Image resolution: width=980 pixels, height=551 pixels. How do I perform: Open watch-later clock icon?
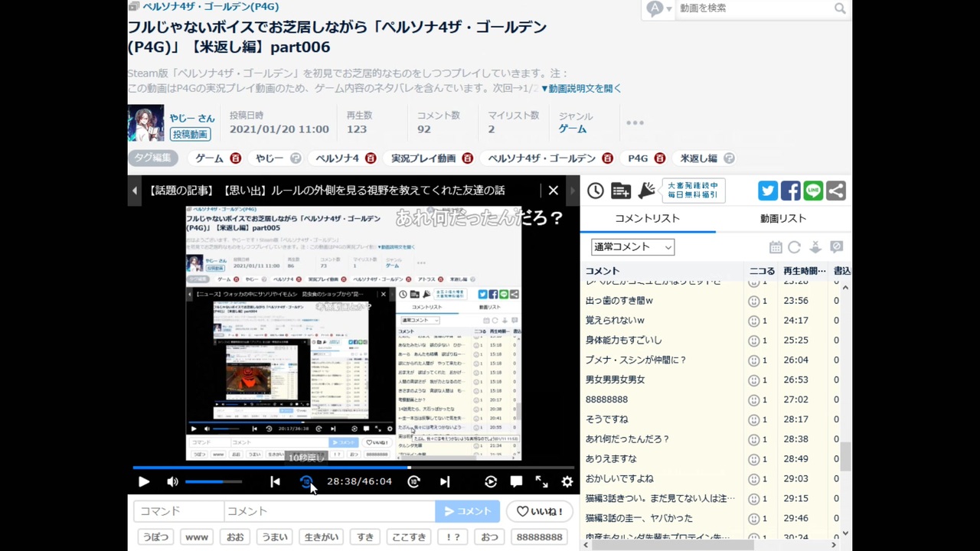click(x=596, y=191)
